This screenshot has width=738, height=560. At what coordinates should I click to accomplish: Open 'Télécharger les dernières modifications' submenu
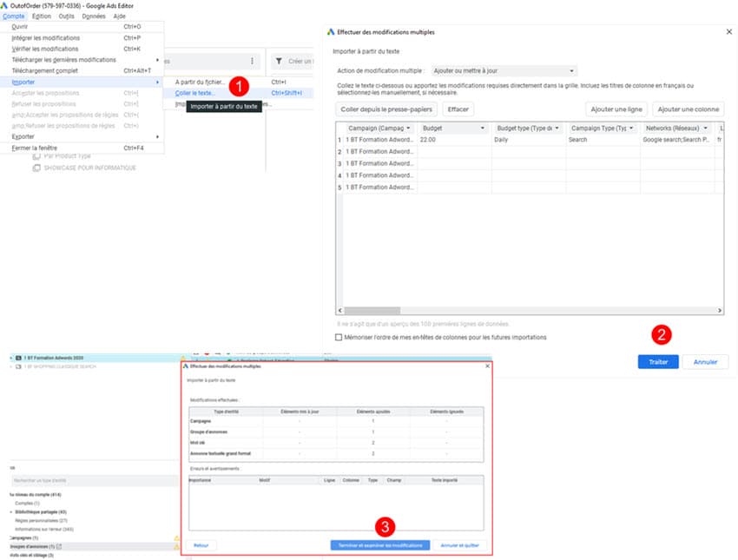(x=82, y=60)
